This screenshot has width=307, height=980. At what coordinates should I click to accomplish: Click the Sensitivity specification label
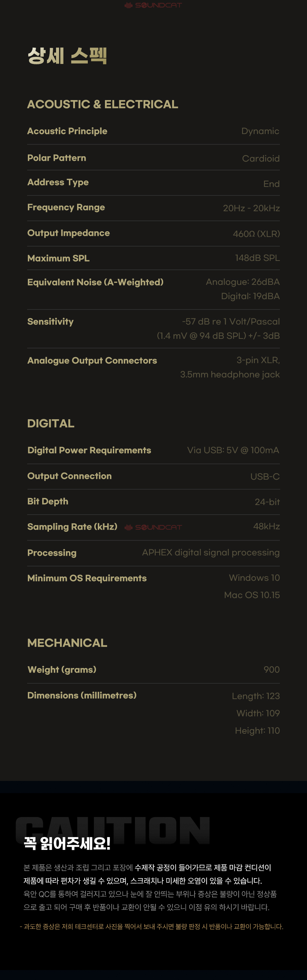click(51, 321)
